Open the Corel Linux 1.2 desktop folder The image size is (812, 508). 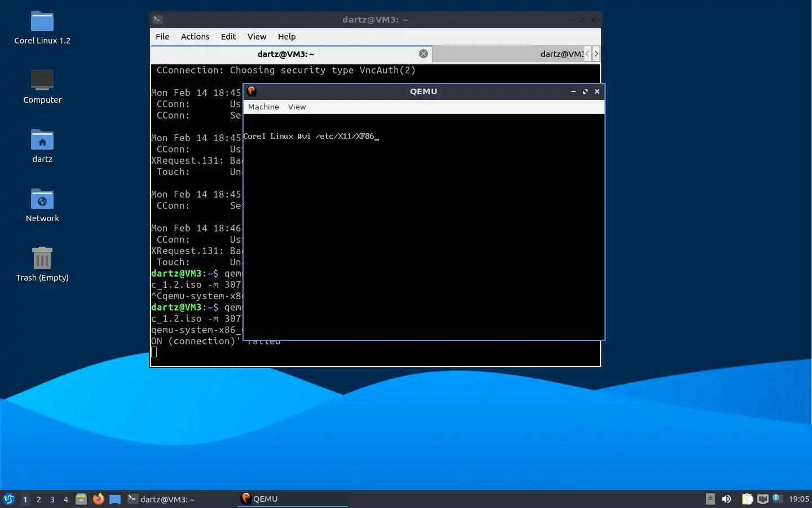(42, 27)
